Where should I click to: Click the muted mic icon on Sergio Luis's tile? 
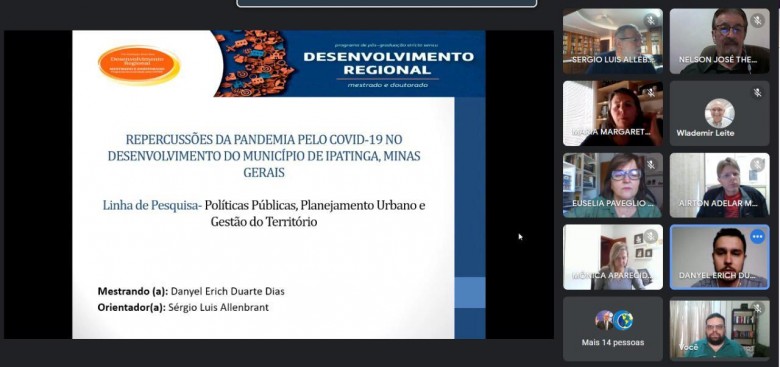pyautogui.click(x=650, y=21)
